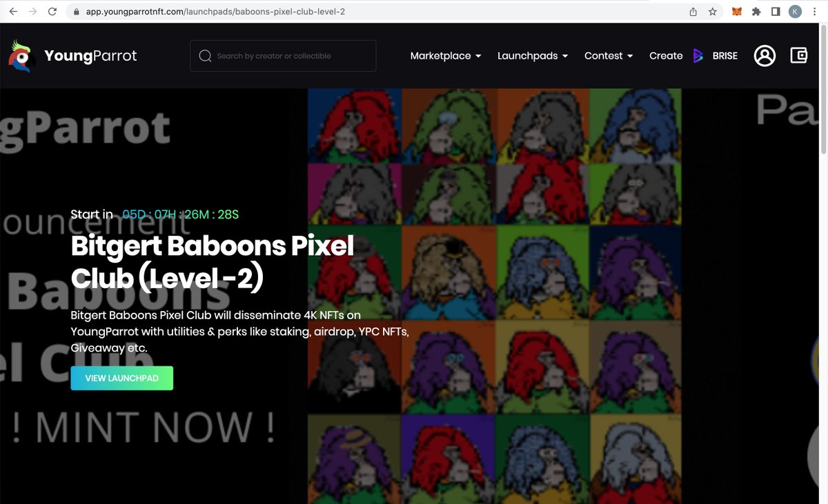
Task: Toggle the browser side panel icon
Action: pos(776,12)
